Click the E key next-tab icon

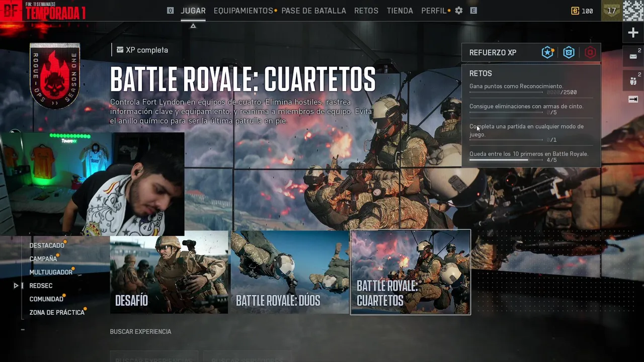[473, 11]
